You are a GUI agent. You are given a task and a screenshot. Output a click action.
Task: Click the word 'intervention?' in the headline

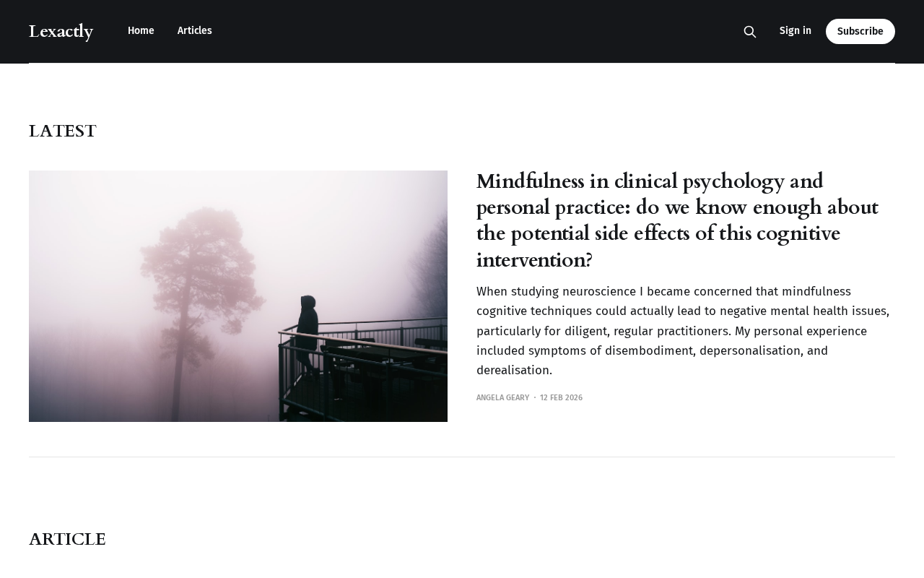534,260
